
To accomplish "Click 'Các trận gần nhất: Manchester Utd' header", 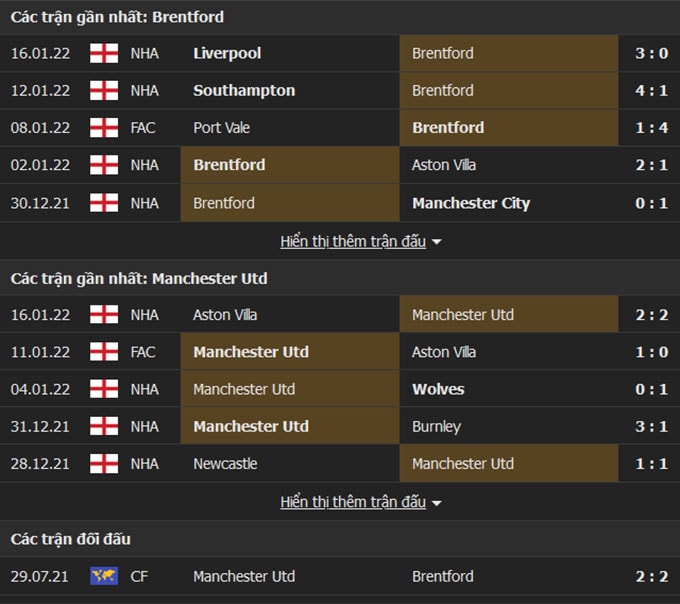I will tap(139, 278).
